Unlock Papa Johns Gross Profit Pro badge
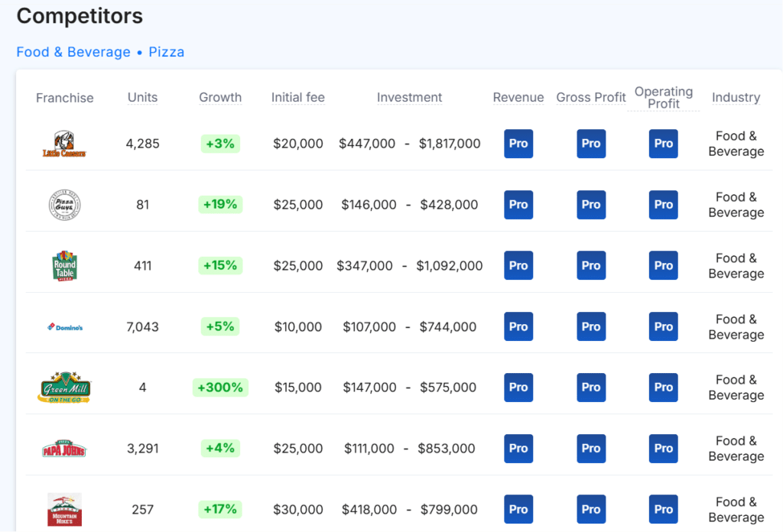The image size is (783, 532). click(591, 448)
